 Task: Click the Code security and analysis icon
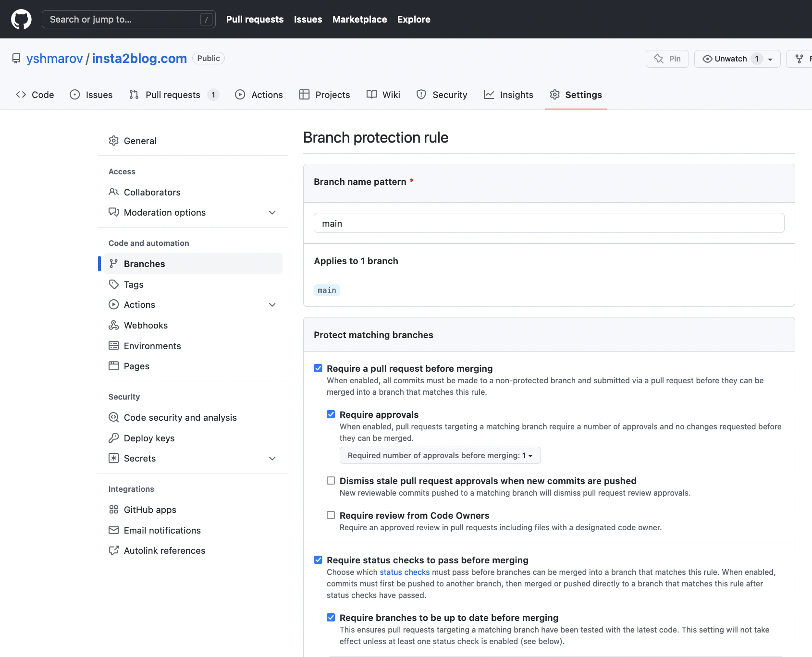(114, 417)
